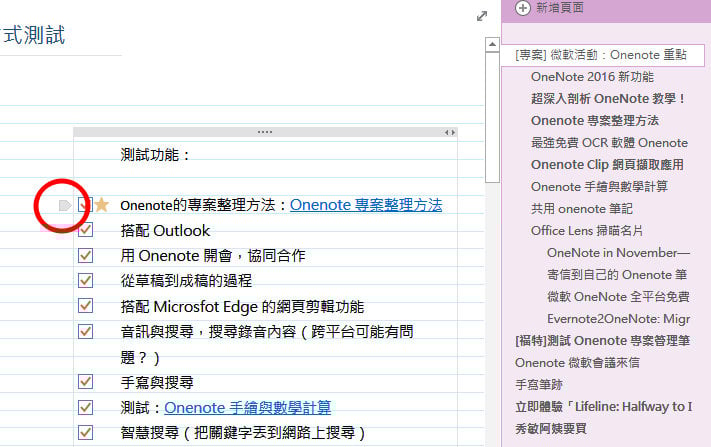The height and width of the screenshot is (447, 711).
Task: Open Onenote 專案整理方法 hyperlink
Action: pyautogui.click(x=366, y=205)
